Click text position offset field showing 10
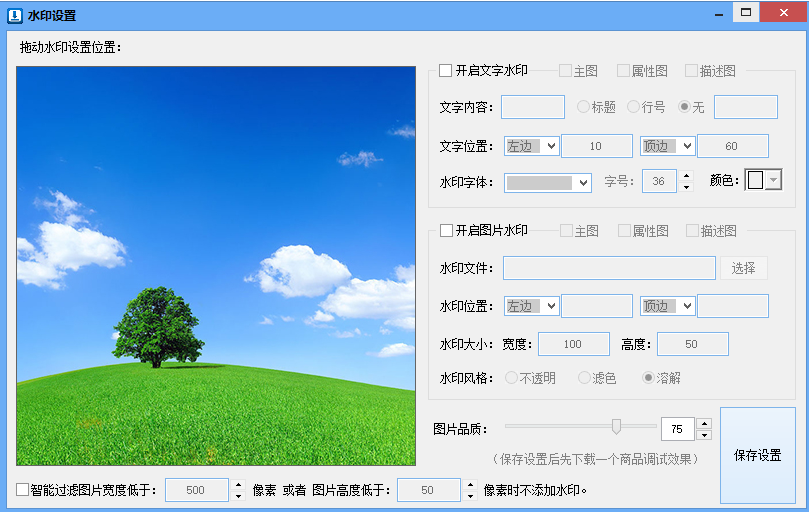The image size is (809, 512). [597, 146]
